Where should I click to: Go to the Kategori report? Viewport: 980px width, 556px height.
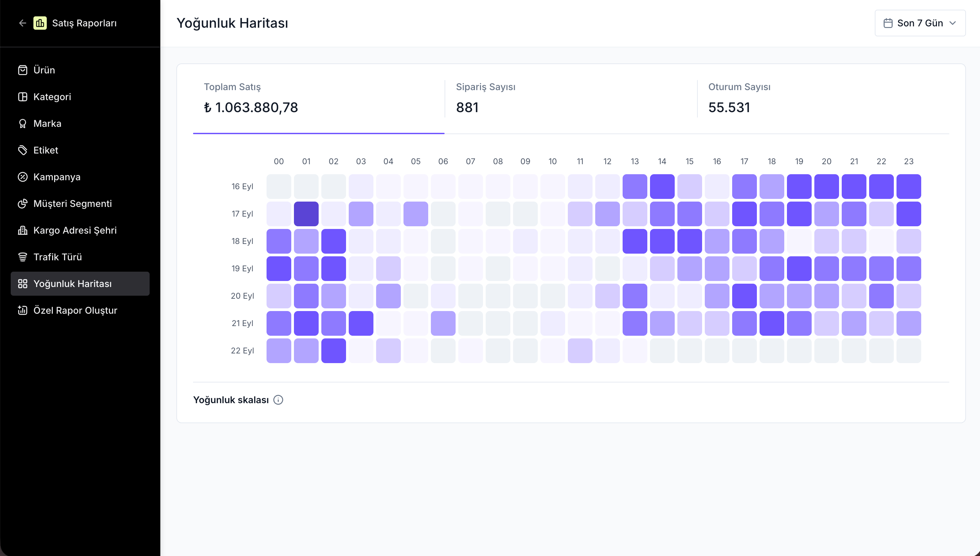click(x=80, y=97)
